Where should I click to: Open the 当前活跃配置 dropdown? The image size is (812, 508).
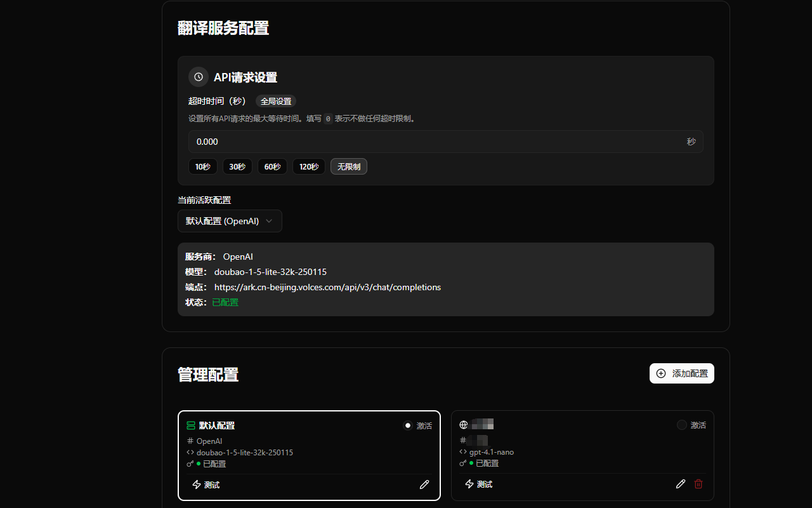click(230, 221)
